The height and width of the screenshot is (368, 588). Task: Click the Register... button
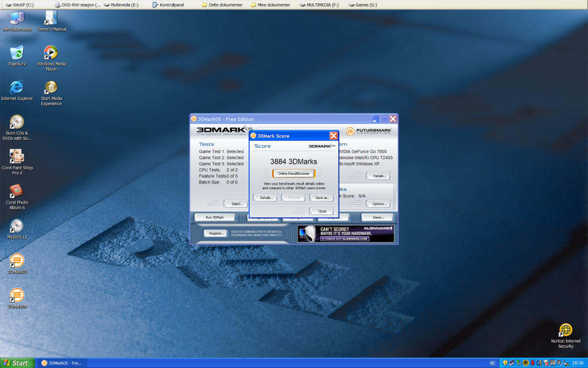click(216, 233)
